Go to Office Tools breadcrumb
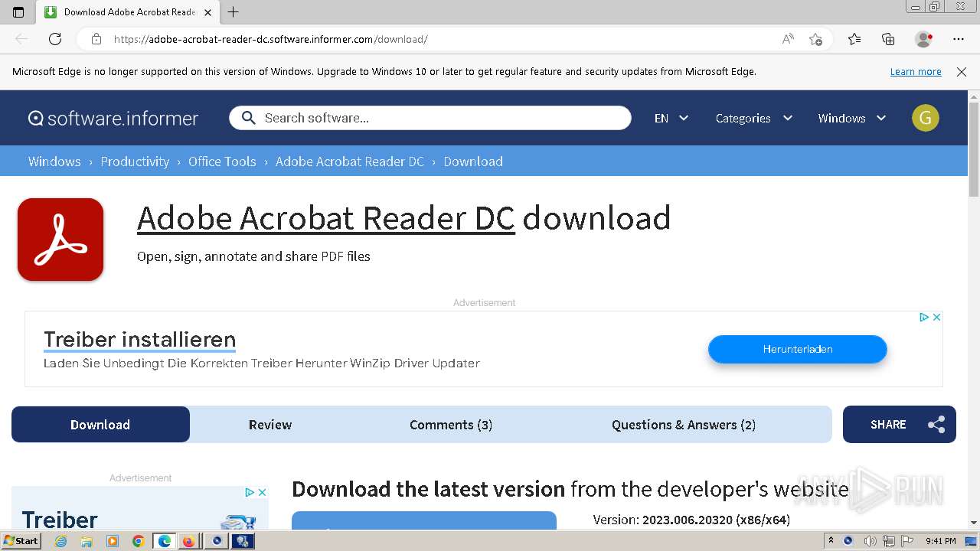 tap(222, 161)
